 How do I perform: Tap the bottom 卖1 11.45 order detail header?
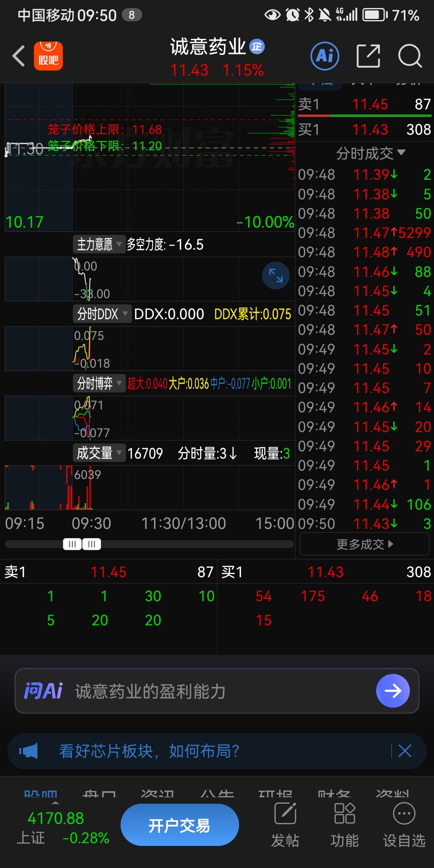(108, 572)
